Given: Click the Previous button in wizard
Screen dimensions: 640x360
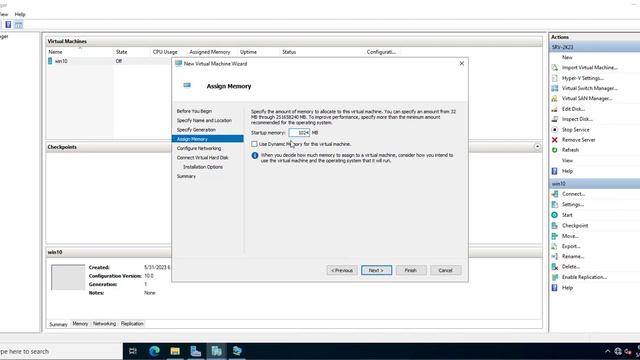Looking at the screenshot, I should pyautogui.click(x=342, y=270).
